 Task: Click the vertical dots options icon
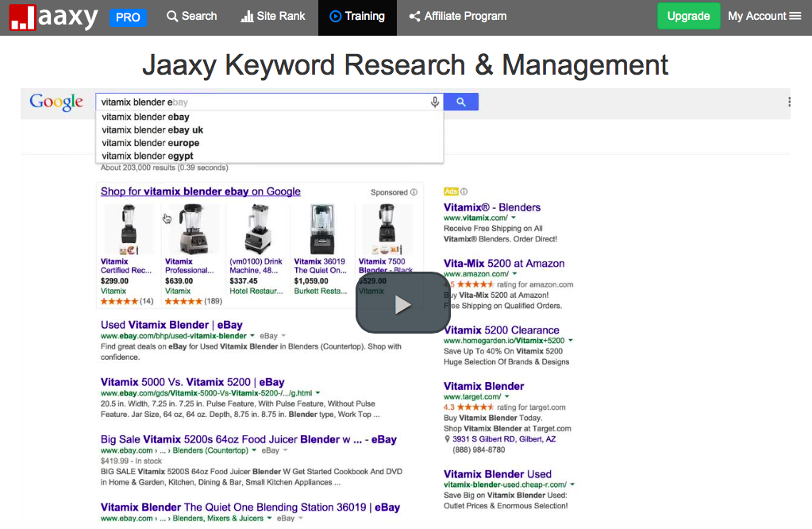[x=789, y=102]
